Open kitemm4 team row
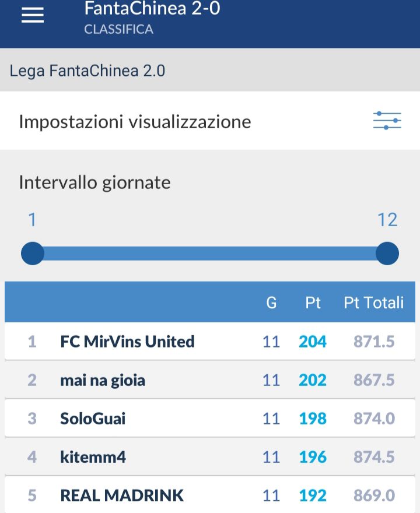The height and width of the screenshot is (513, 420). click(x=210, y=456)
